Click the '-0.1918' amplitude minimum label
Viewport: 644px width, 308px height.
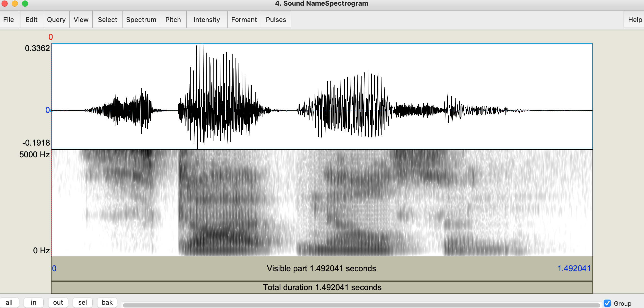pos(36,143)
